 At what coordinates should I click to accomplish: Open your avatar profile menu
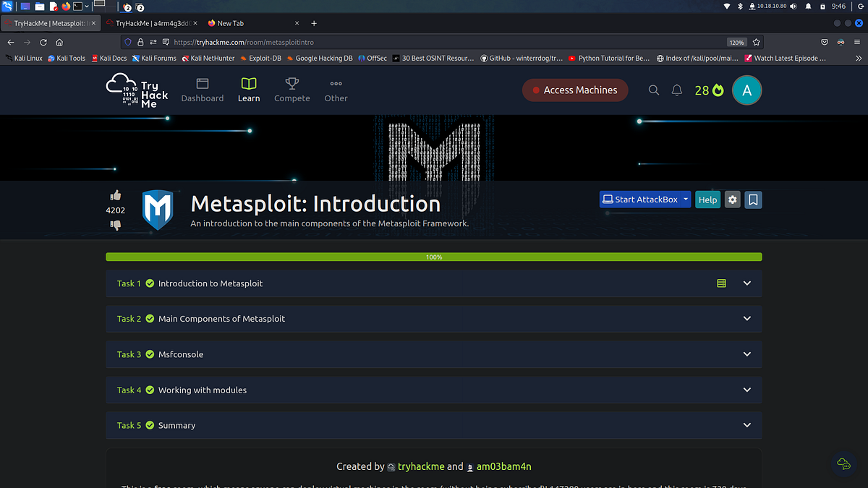pos(746,90)
